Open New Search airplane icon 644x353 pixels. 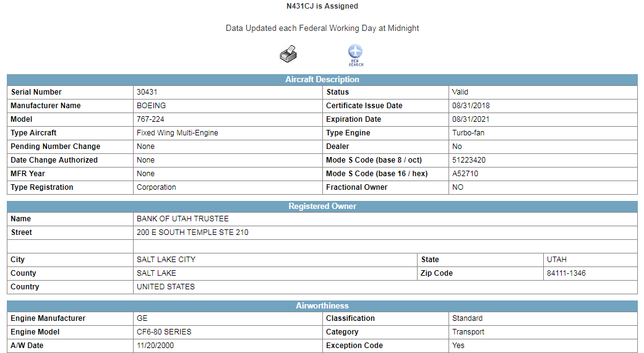point(355,55)
